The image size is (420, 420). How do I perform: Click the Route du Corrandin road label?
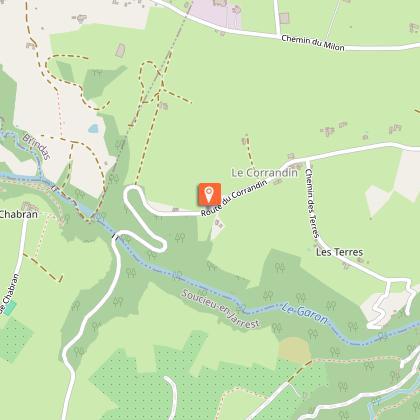pyautogui.click(x=234, y=198)
